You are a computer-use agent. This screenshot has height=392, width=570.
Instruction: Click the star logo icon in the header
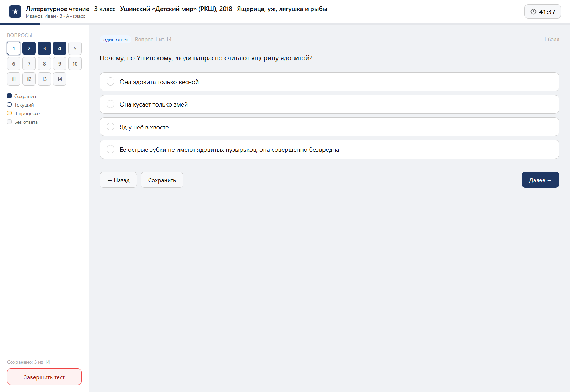tap(15, 12)
